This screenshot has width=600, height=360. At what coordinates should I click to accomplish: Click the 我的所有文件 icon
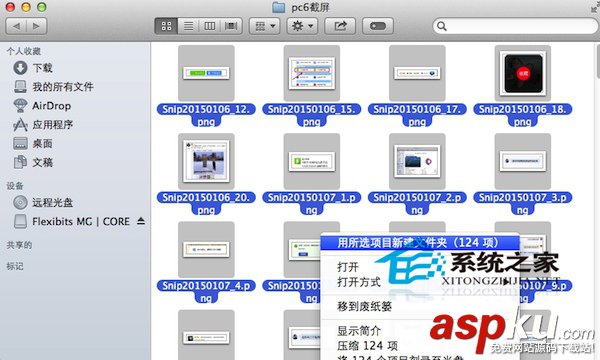[x=20, y=86]
